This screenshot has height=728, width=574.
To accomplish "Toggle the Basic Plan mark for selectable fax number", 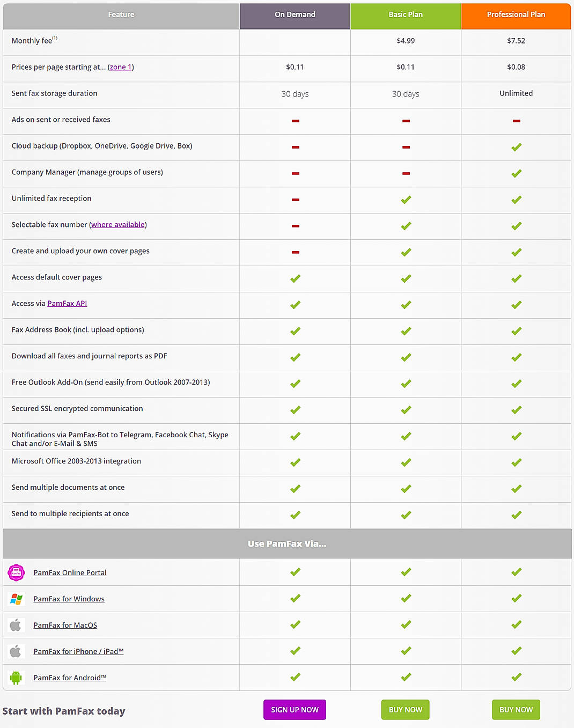I will click(405, 226).
